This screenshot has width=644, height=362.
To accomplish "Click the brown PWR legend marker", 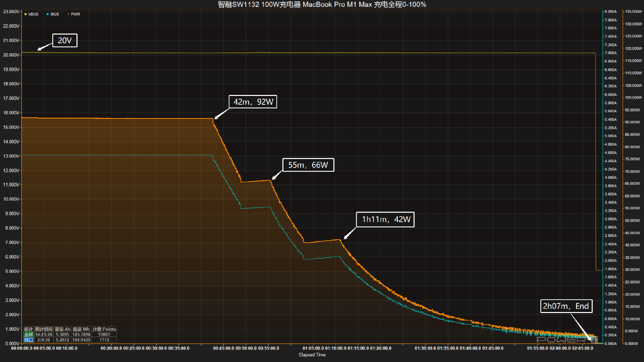I will point(68,14).
